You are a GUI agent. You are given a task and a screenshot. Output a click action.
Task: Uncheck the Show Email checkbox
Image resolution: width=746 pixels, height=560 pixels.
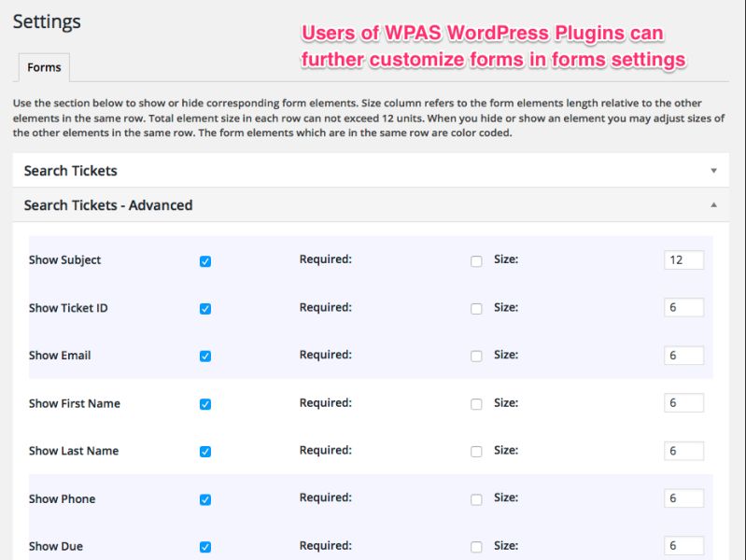click(x=205, y=357)
